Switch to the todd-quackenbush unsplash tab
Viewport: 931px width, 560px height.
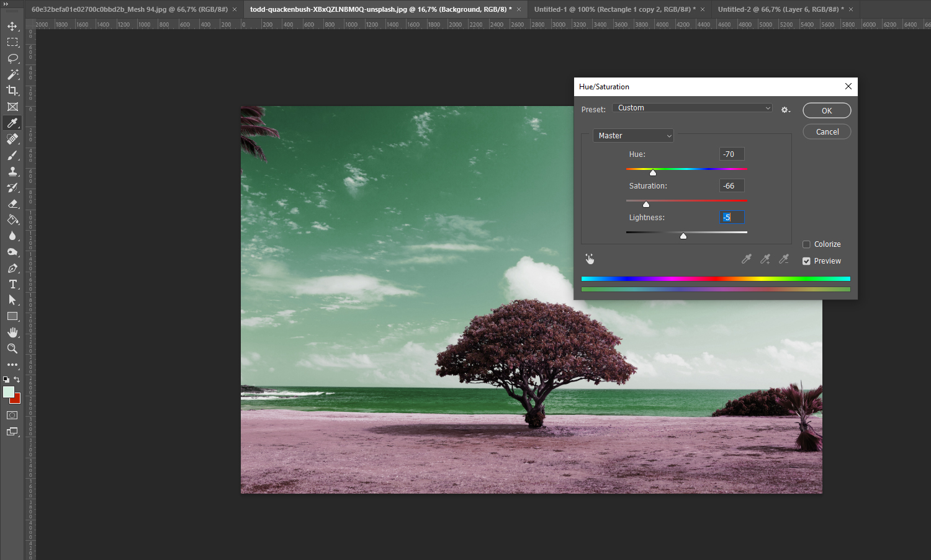381,9
